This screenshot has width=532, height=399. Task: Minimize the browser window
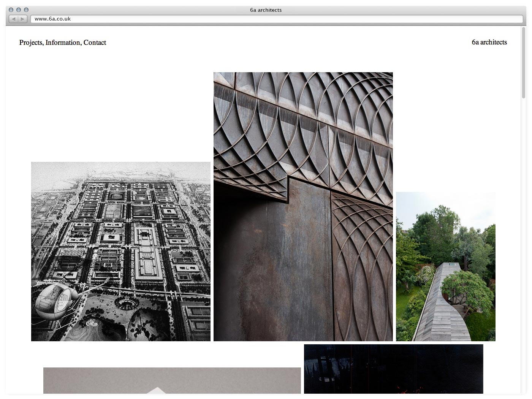click(19, 10)
